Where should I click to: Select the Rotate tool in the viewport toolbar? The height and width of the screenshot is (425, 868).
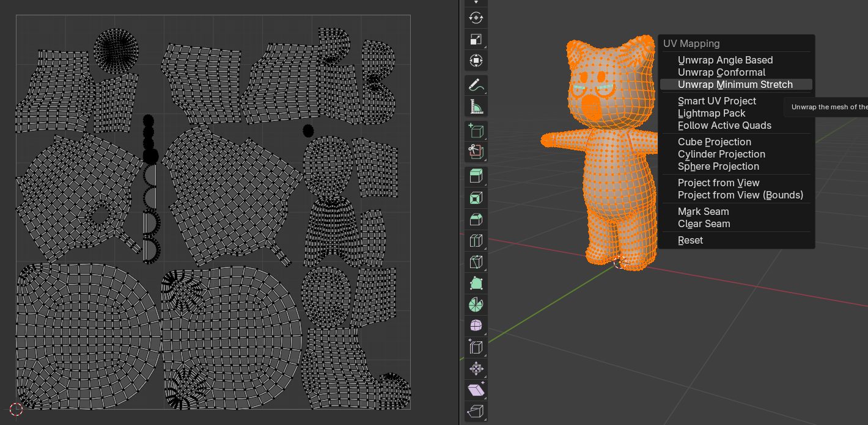click(x=476, y=18)
